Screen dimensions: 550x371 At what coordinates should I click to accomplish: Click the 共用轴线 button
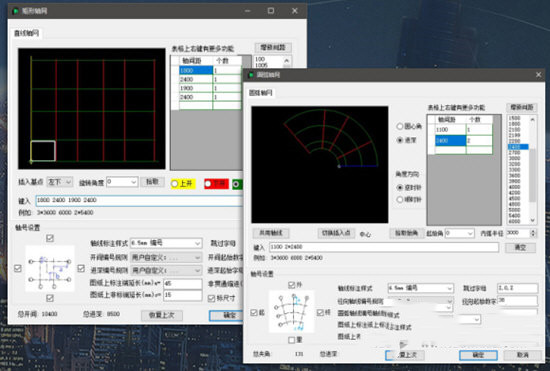tap(271, 233)
